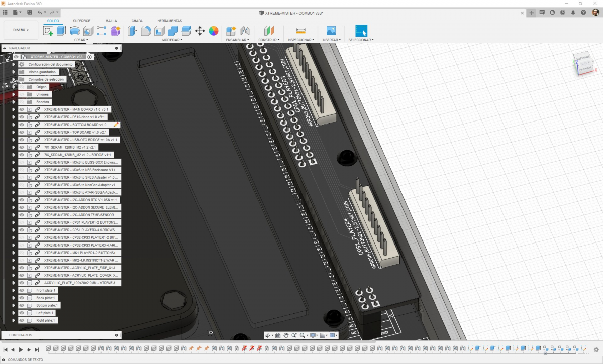Expand the Vistas guardadas node
603x364 pixels.
14,72
